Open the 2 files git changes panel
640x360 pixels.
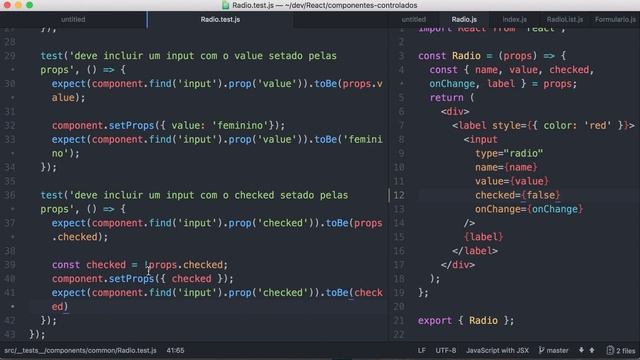621,350
